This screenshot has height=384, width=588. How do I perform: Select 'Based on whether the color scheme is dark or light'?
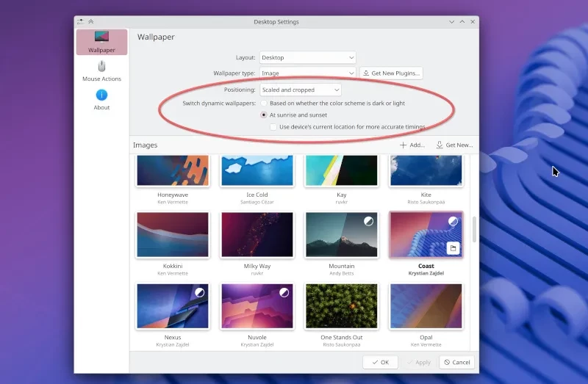click(264, 104)
